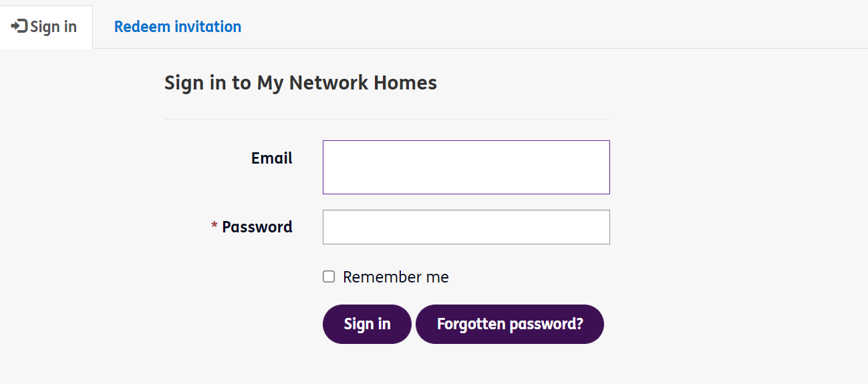
Task: Click the Sign in tab's text label
Action: 53,27
